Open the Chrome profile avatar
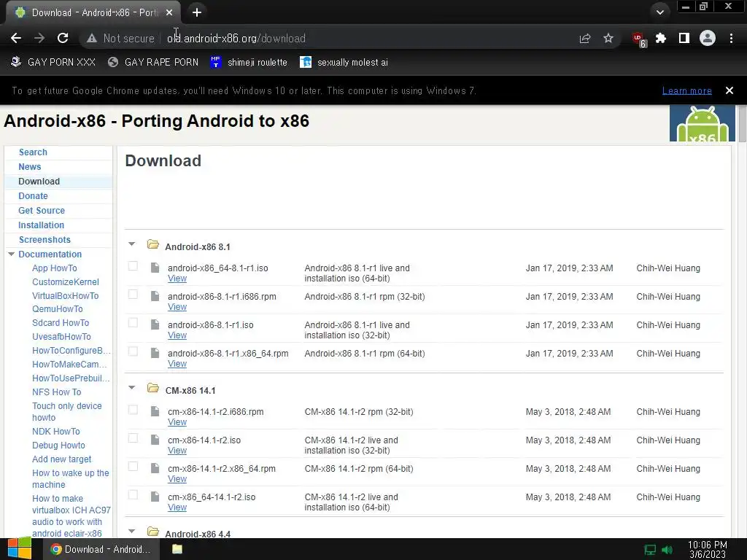747x560 pixels. point(708,38)
